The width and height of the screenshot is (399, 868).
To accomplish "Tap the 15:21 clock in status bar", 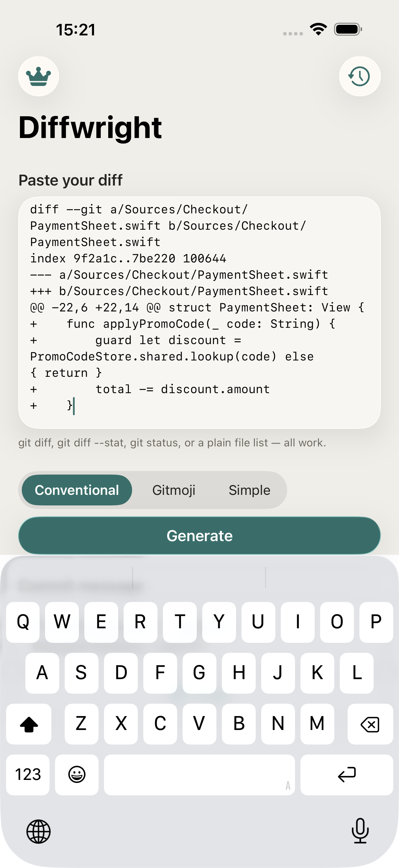I will (x=76, y=30).
